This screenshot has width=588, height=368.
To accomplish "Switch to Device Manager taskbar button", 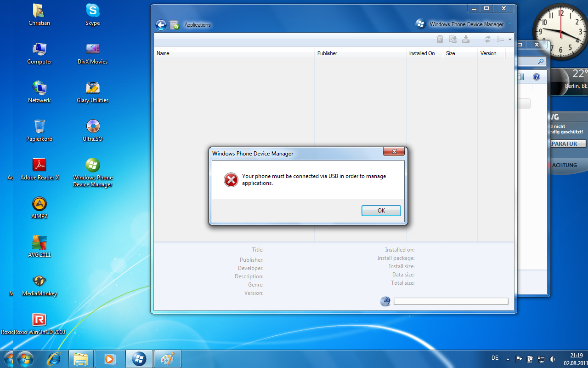I will [139, 359].
